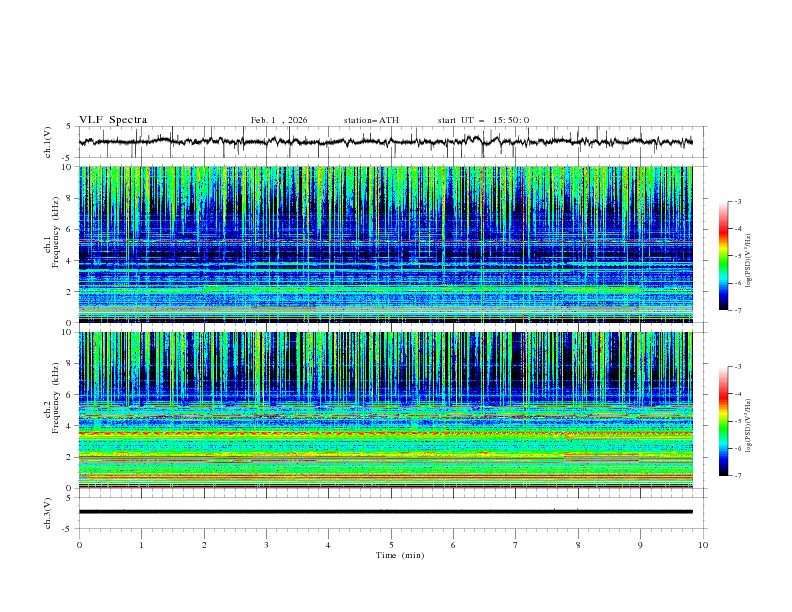The width and height of the screenshot is (792, 612).
Task: Click the ch.1 spectrogram color bar
Action: pos(723,256)
